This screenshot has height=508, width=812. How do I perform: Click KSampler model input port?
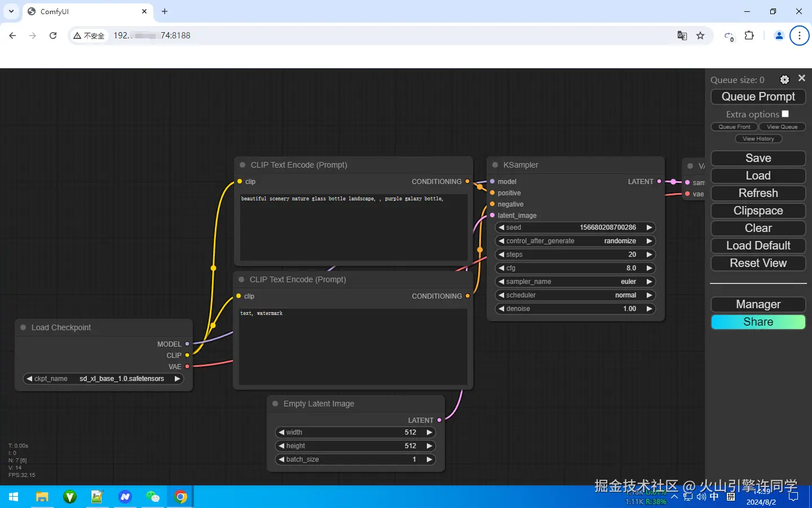(492, 182)
